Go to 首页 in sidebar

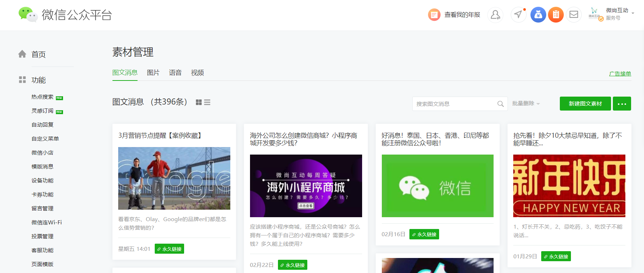tap(38, 54)
